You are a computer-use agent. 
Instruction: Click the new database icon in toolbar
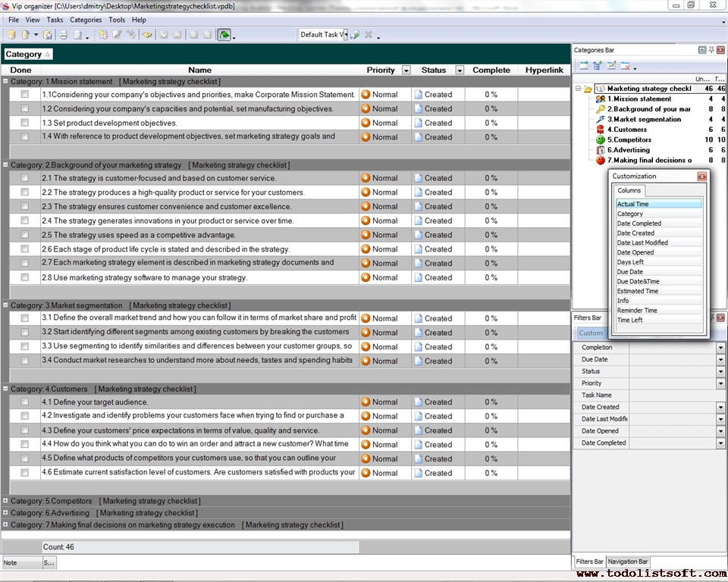(x=11, y=35)
